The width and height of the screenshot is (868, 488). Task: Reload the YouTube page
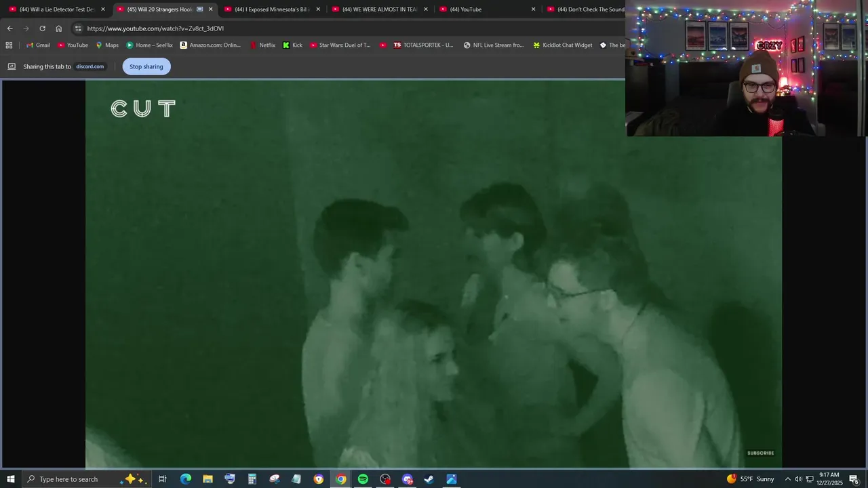42,28
